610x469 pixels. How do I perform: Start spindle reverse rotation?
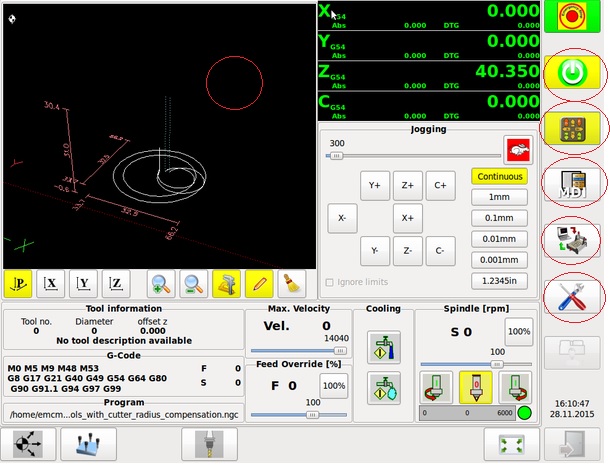click(x=436, y=387)
